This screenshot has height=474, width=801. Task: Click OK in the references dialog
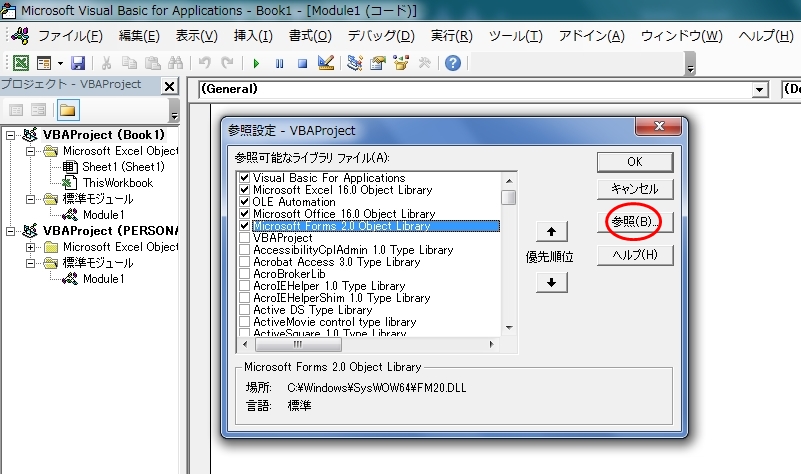635,162
